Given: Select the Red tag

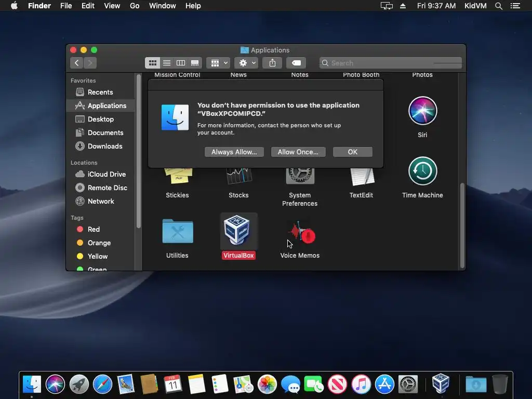Looking at the screenshot, I should click(x=101, y=229).
